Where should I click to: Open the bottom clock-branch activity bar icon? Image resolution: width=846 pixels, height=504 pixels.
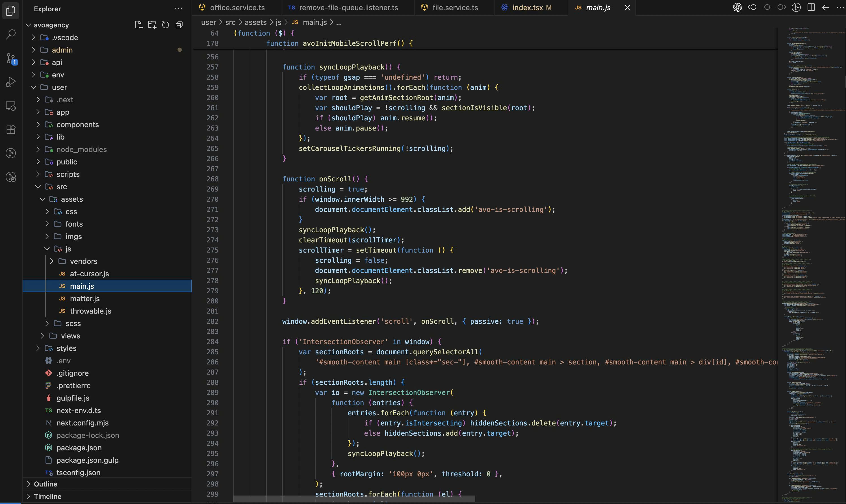(11, 177)
